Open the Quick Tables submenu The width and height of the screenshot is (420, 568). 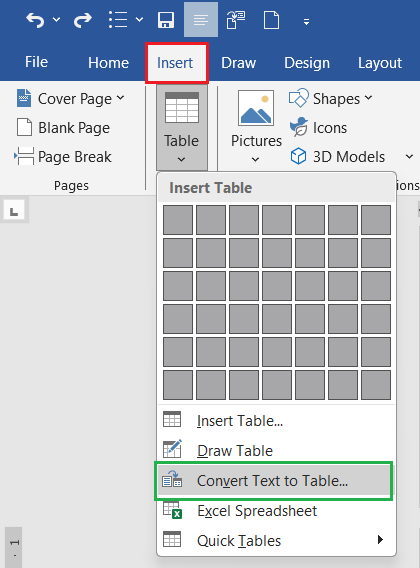[x=276, y=540]
